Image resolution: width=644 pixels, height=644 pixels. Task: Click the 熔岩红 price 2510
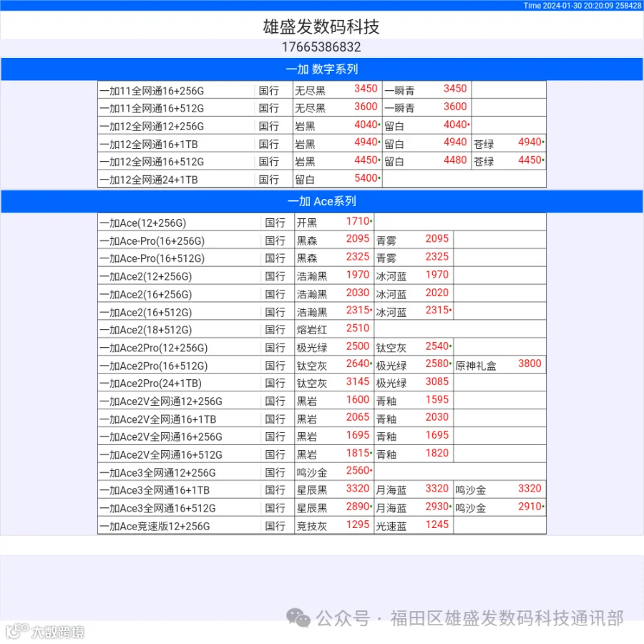click(358, 328)
